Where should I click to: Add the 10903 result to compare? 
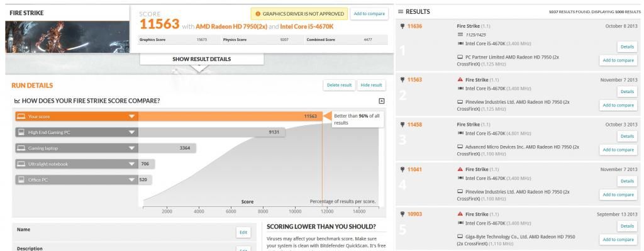618,240
